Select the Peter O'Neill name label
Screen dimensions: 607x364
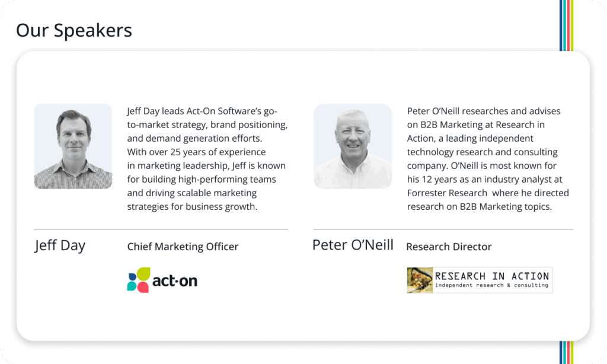[353, 245]
